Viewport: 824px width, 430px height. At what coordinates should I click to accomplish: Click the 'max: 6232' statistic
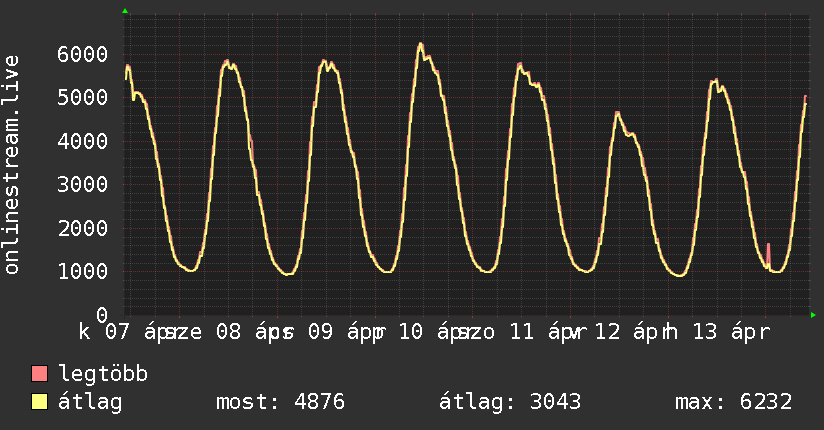pos(734,403)
